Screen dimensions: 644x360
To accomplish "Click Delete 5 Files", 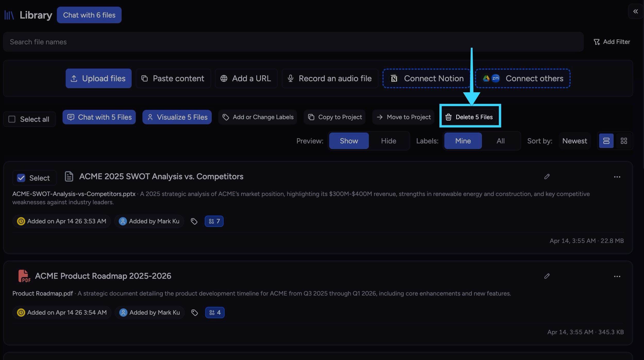I will tap(469, 117).
